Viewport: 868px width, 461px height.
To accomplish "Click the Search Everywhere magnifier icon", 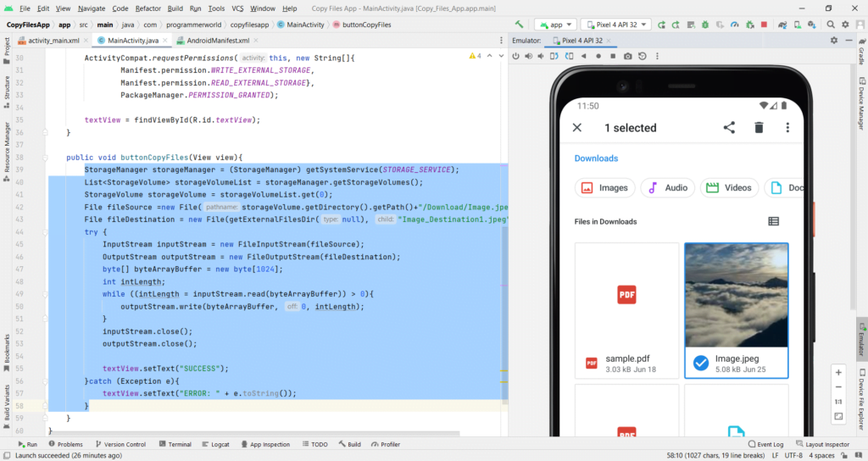I will 831,25.
